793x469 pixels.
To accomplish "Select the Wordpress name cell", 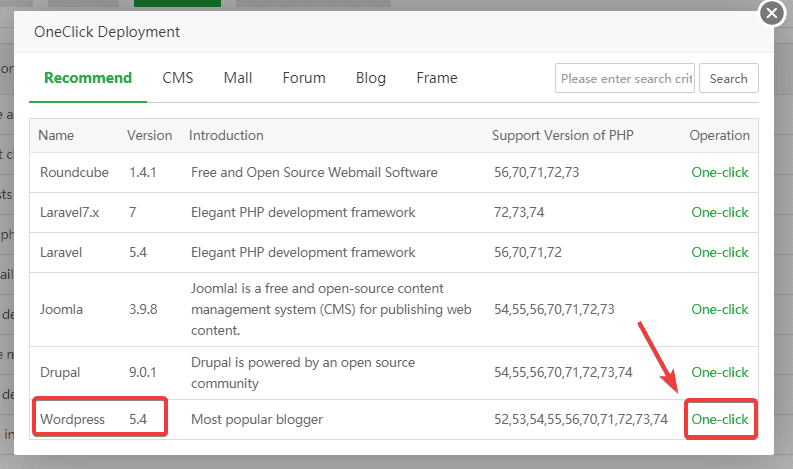I will pos(72,419).
